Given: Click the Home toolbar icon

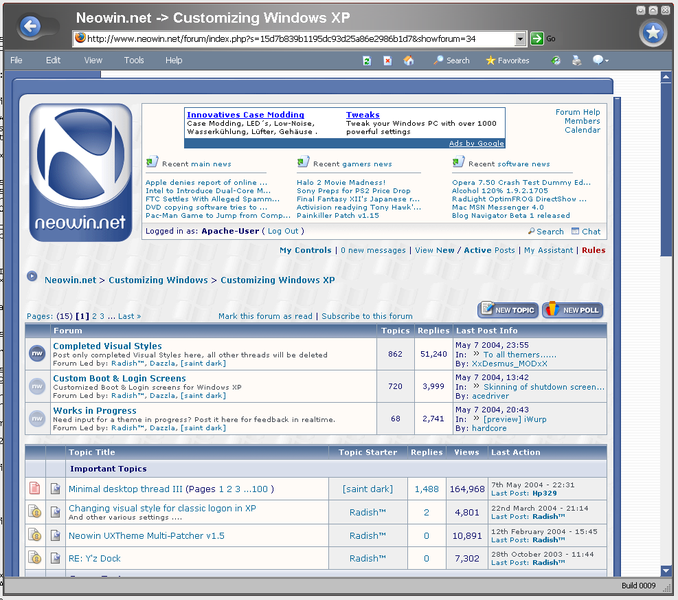Looking at the screenshot, I should pos(408,61).
